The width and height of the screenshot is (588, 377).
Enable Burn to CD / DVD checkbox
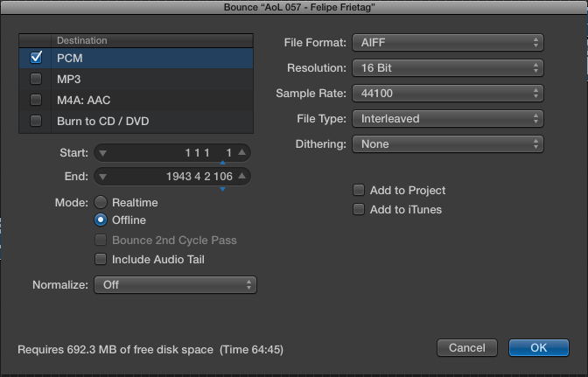coord(36,121)
